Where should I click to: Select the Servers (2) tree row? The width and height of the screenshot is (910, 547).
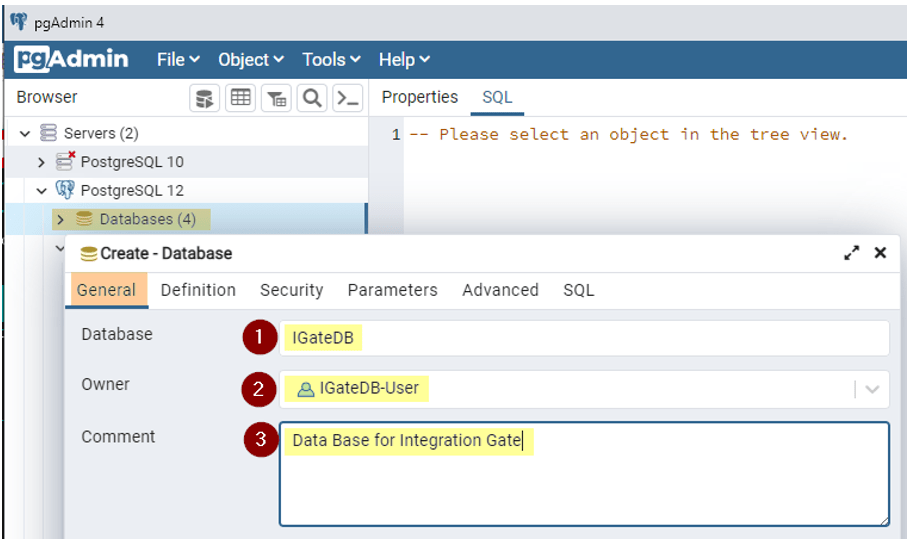click(186, 133)
